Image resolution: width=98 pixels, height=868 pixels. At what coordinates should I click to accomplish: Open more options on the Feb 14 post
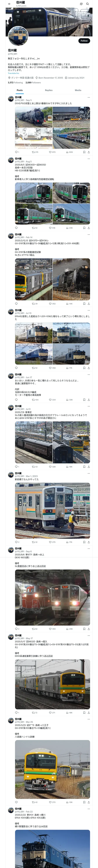point(89,234)
